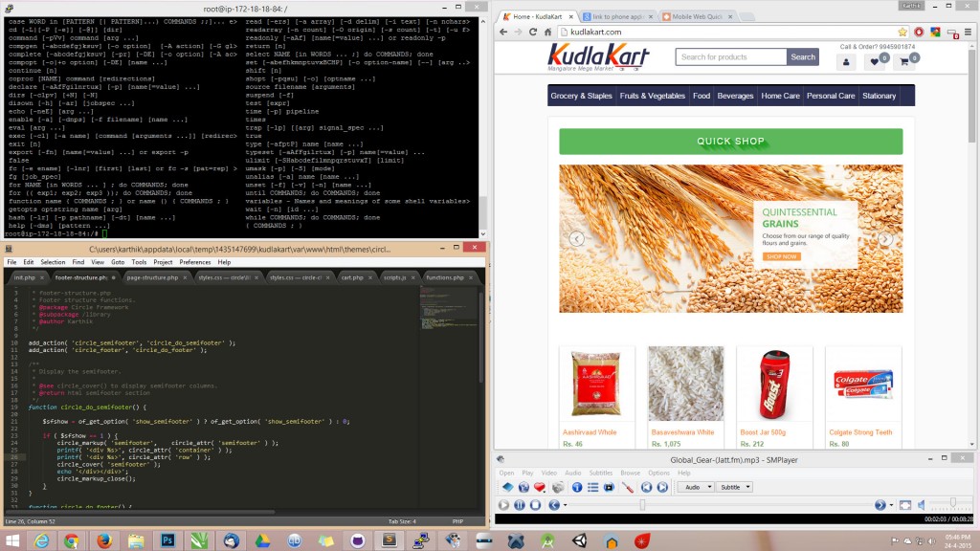Bookmark the page with the star icon

click(x=902, y=32)
